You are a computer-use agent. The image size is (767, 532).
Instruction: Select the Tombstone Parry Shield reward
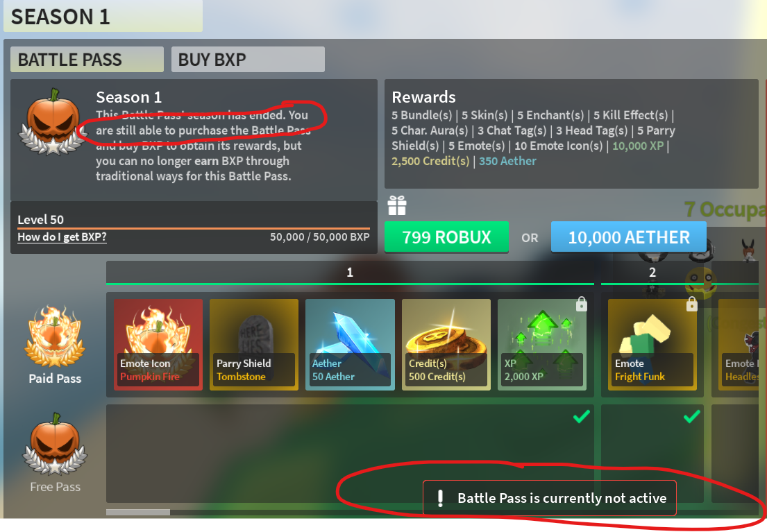254,344
